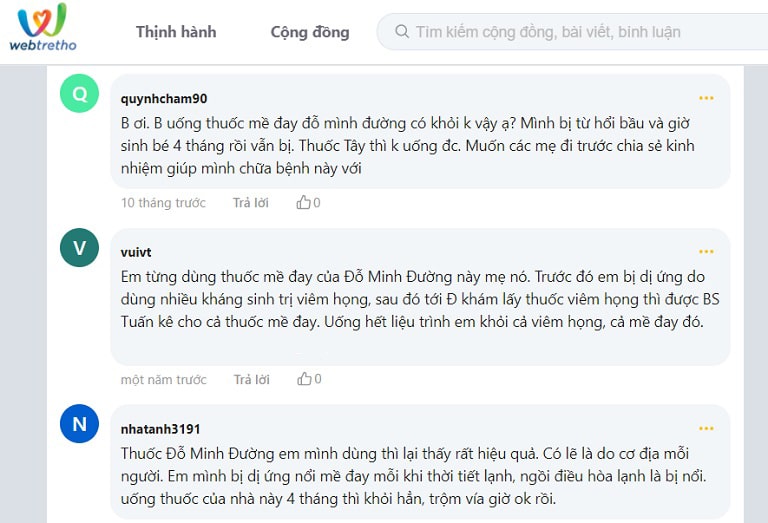
Task: Visit the nhatanh3191 username profile link
Action: click(x=160, y=429)
